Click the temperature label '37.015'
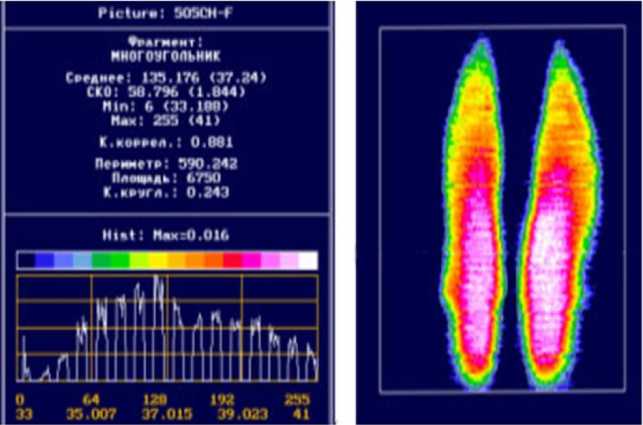Viewport: 643px width, 425px height. (167, 414)
